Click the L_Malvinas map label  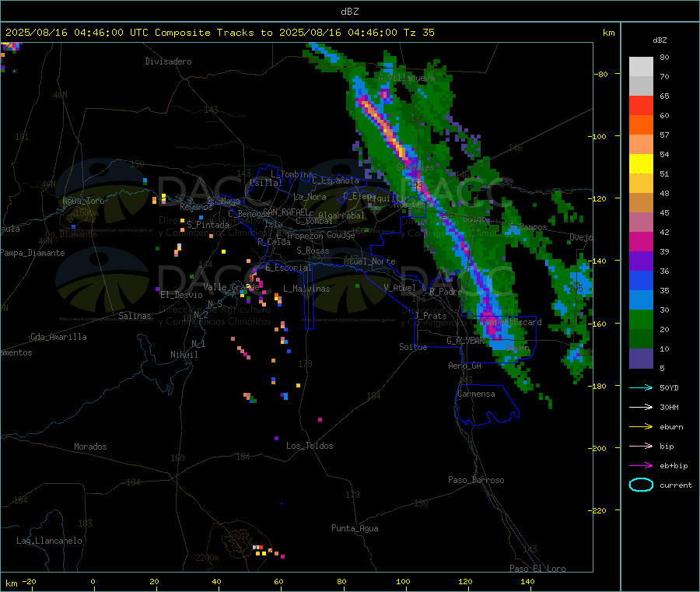(306, 289)
